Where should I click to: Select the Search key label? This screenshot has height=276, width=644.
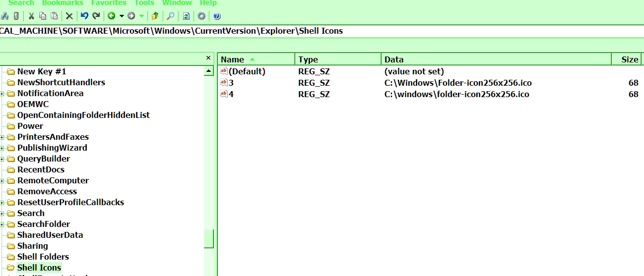pos(31,213)
